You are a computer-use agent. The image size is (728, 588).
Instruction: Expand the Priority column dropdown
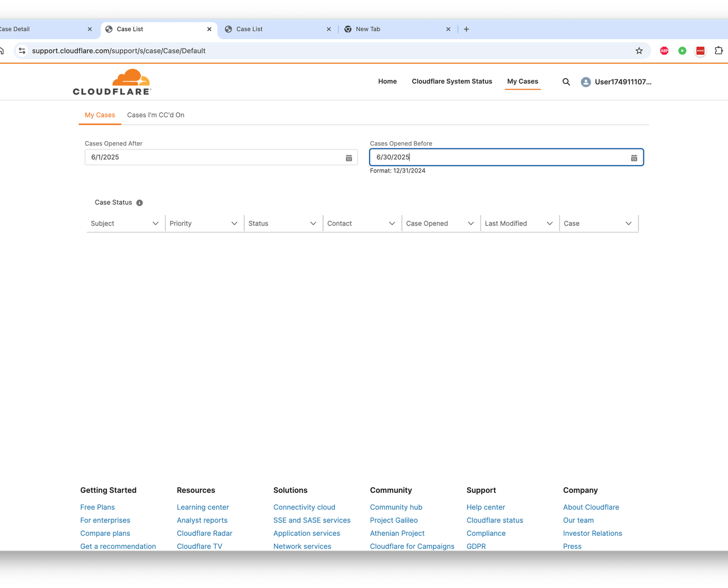[x=234, y=223]
